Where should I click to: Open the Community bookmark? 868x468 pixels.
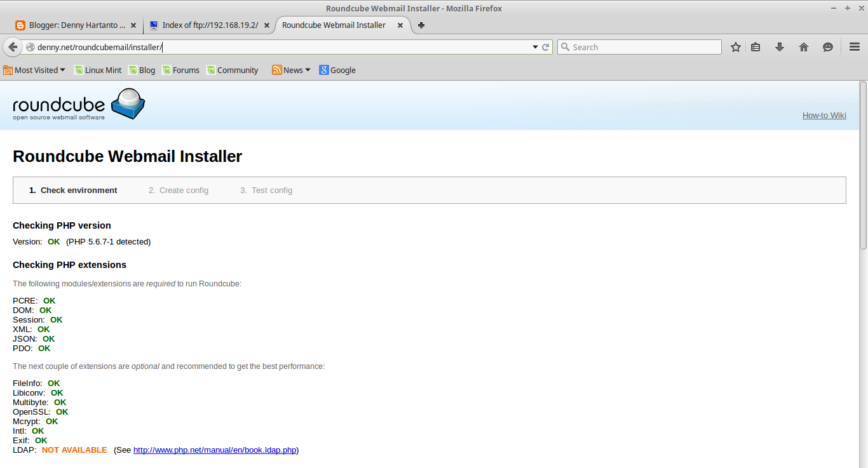click(x=233, y=70)
